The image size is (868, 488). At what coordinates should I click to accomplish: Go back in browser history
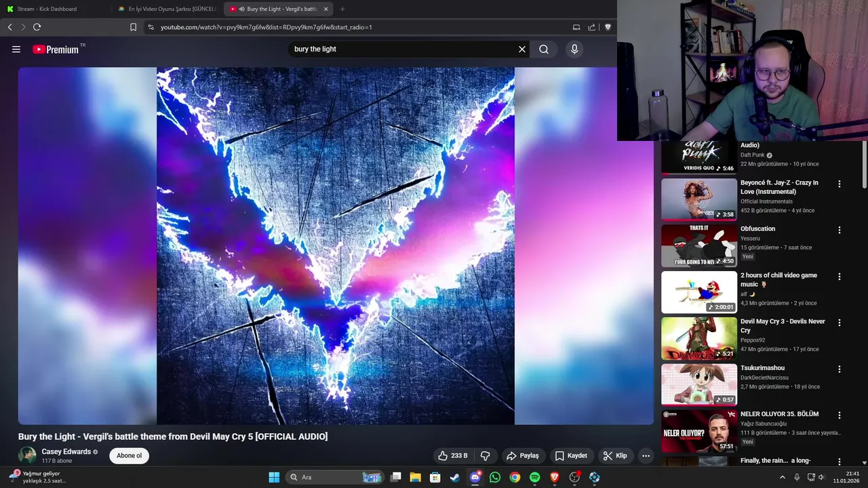pyautogui.click(x=10, y=27)
